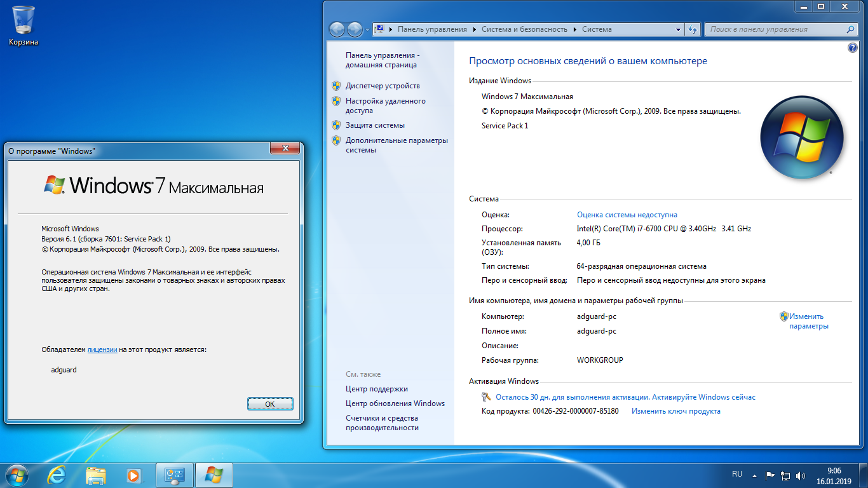Viewport: 868px width, 488px height.
Task: Click the keys icon beside activation message
Action: (x=487, y=397)
